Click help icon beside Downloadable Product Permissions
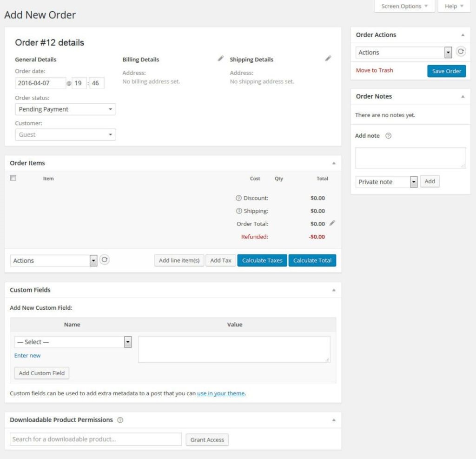 click(120, 420)
